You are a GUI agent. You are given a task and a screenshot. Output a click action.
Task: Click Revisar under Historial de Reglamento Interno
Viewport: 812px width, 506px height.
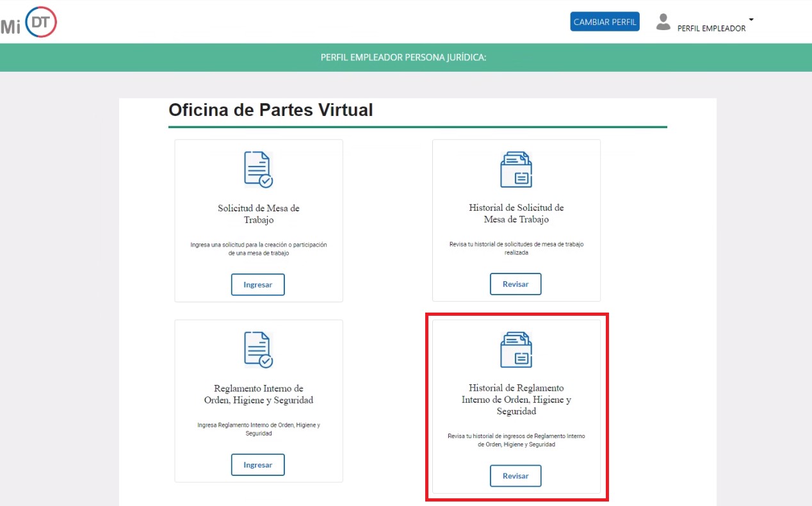tap(516, 476)
